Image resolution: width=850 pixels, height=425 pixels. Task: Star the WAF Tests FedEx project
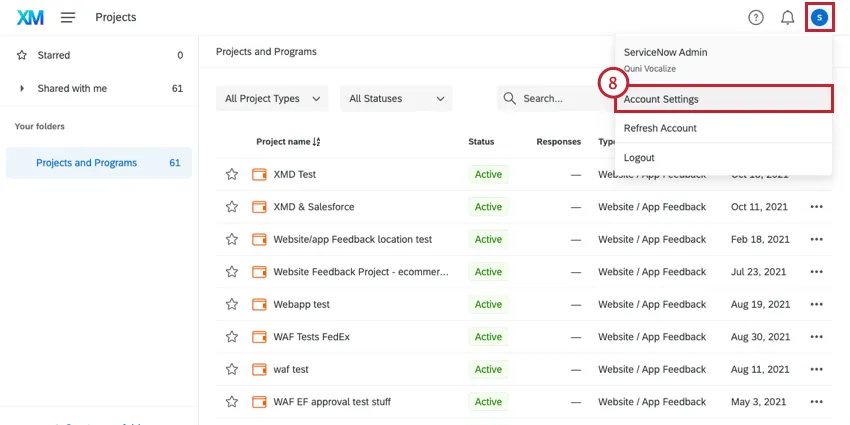pos(232,337)
